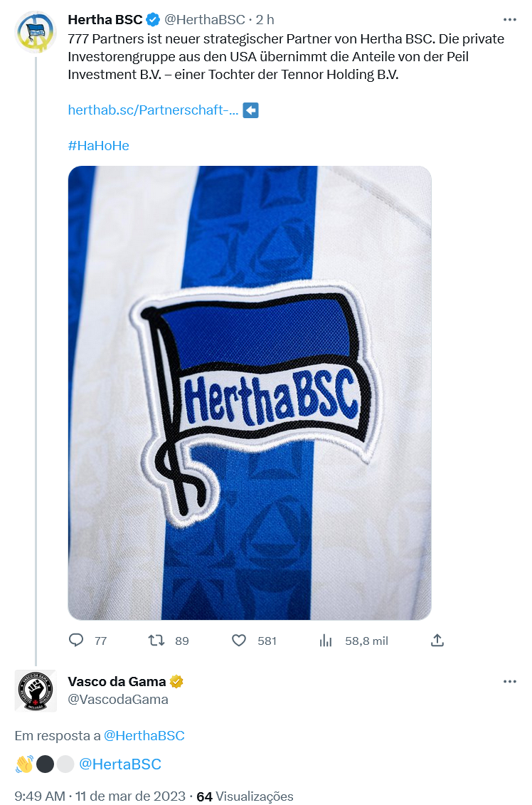Open more options on Hertha BSC tweet
Viewport: 532px width, 805px height.
[x=509, y=20]
